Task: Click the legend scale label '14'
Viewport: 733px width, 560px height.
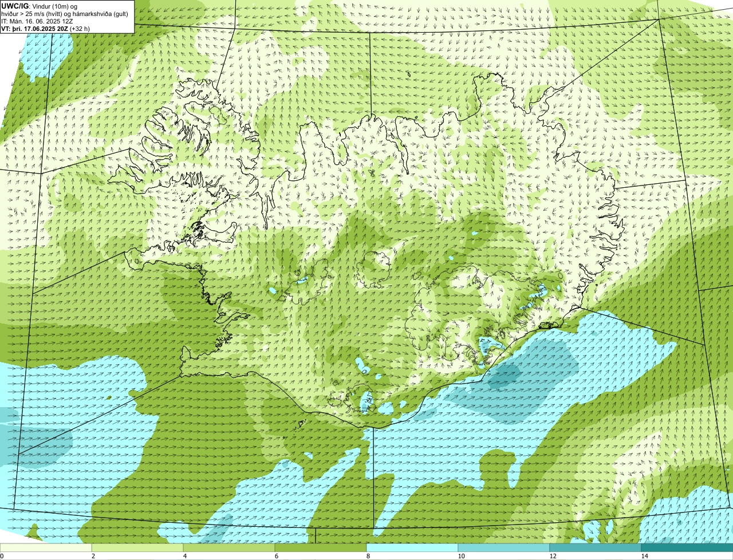Action: [x=644, y=556]
